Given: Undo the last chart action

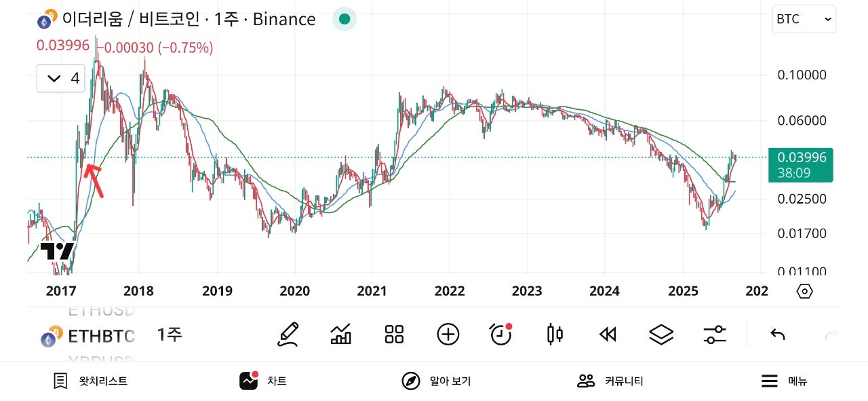Looking at the screenshot, I should tap(778, 334).
